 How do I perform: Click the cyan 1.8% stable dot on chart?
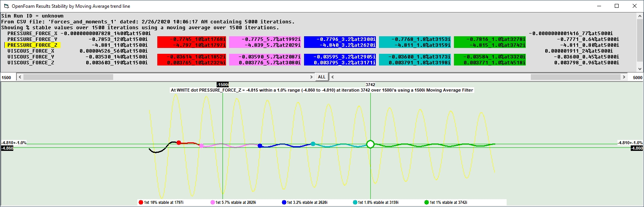pos(313,144)
